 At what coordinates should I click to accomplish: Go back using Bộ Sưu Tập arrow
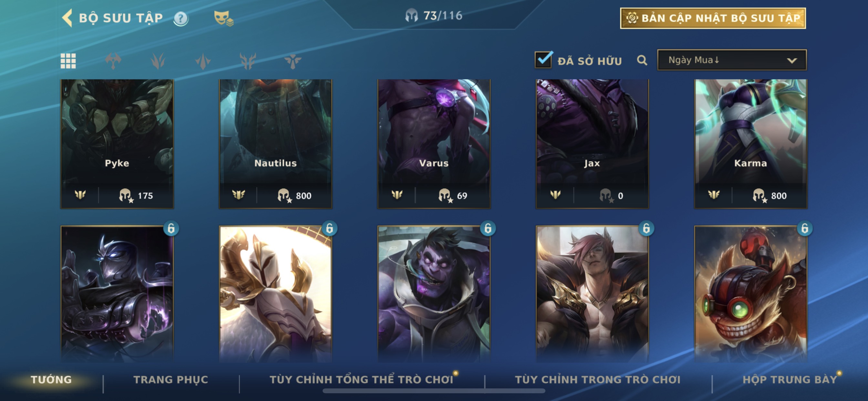pos(67,18)
